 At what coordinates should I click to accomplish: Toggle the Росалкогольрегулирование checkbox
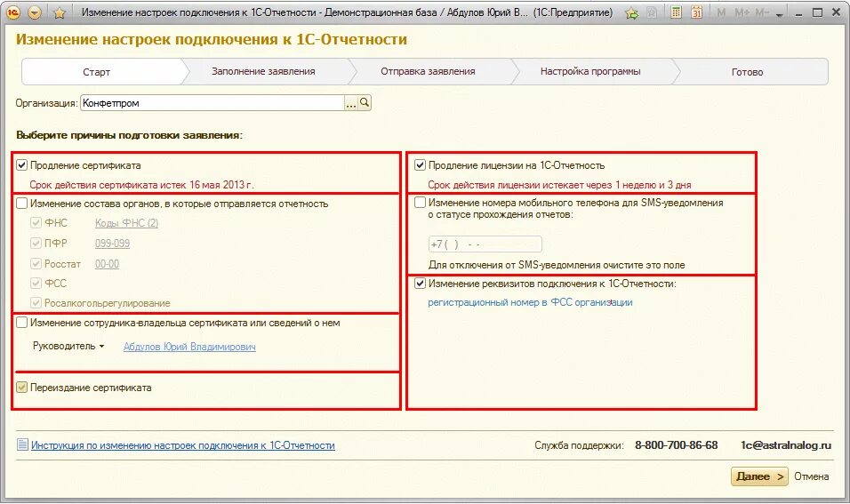(36, 303)
